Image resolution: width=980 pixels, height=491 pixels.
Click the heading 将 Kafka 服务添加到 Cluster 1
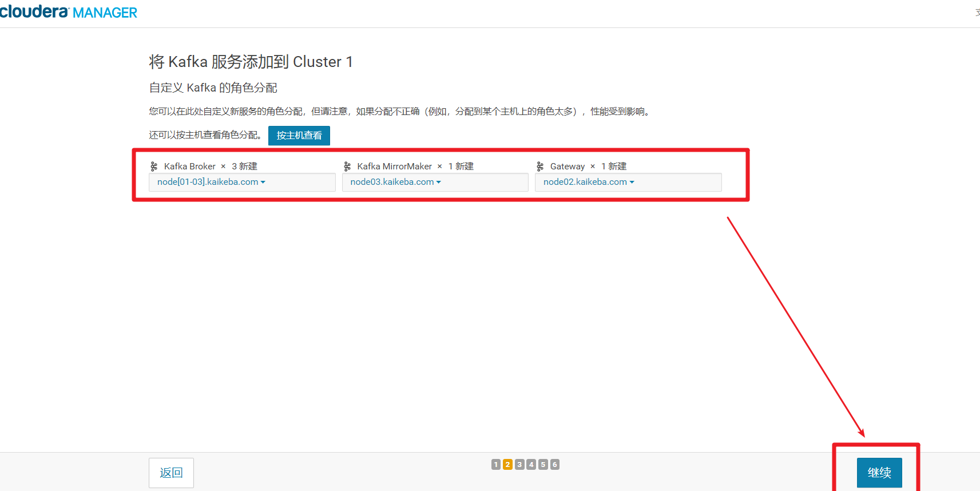coord(251,62)
